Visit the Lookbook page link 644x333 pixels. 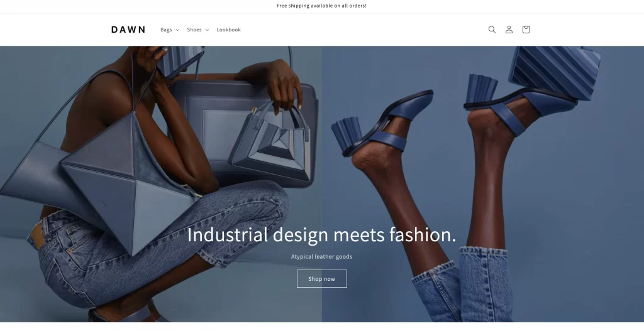coord(228,30)
